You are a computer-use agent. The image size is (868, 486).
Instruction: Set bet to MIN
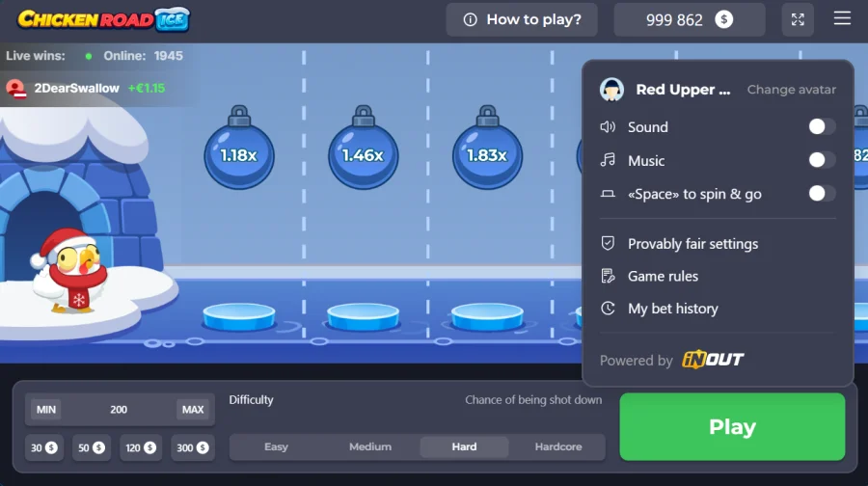[46, 410]
